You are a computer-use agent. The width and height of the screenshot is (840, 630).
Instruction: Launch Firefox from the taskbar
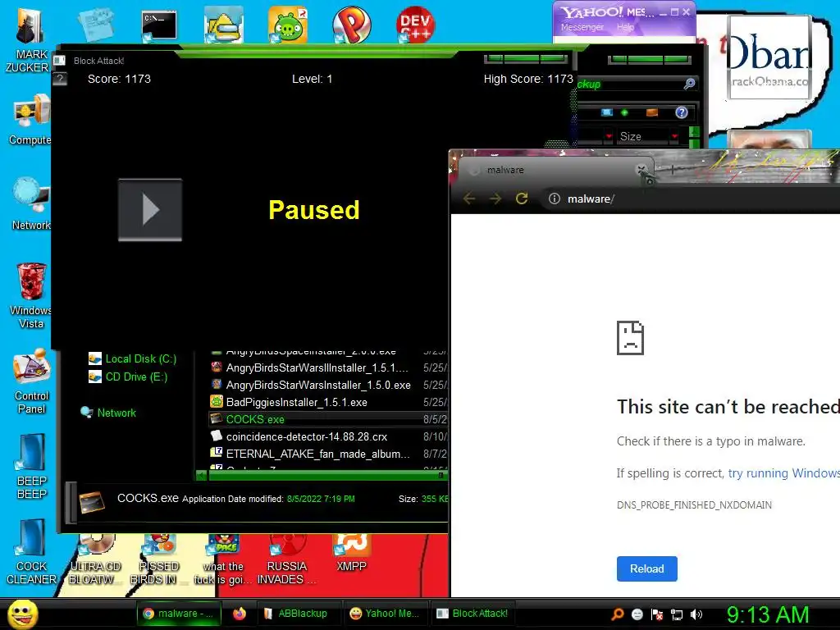[240, 614]
